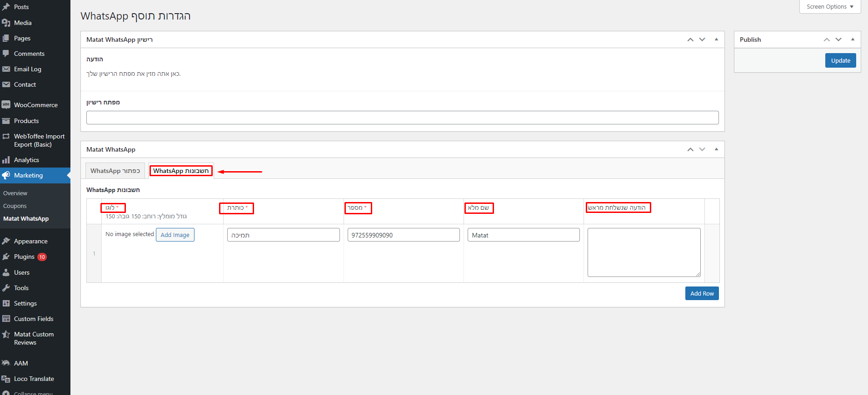868x395 pixels.
Task: Click 'No image selected' text
Action: click(x=130, y=234)
